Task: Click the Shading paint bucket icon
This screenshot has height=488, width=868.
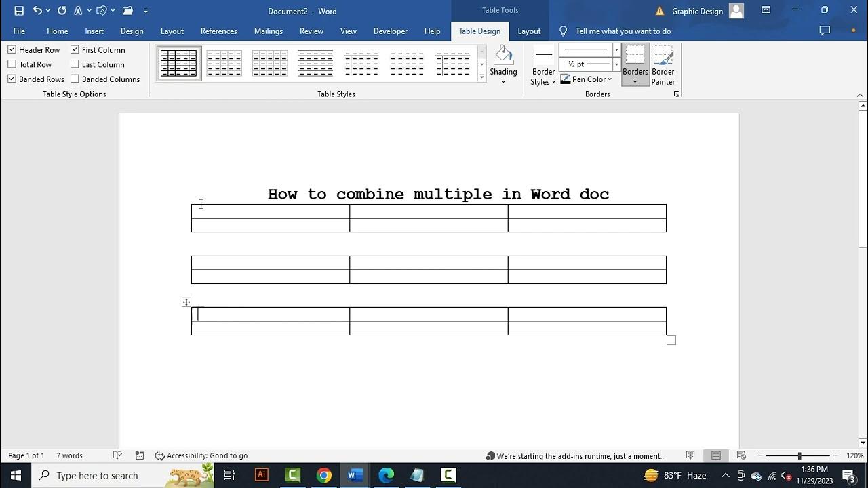Action: pyautogui.click(x=503, y=56)
